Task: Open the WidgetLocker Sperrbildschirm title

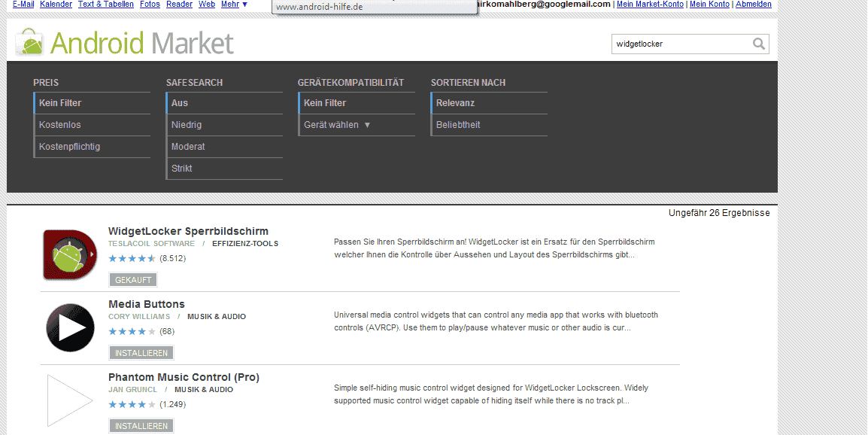Action: click(x=188, y=231)
